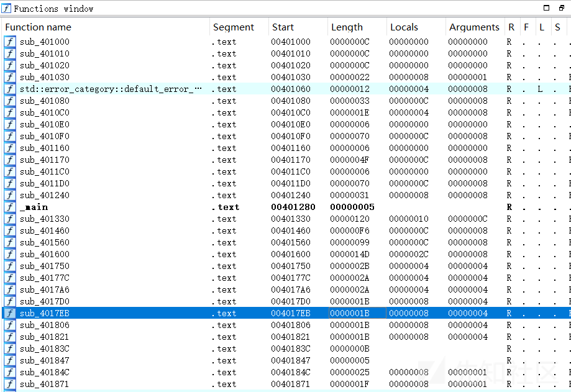Select function name sub_401871
This screenshot has height=392, width=571.
click(45, 384)
